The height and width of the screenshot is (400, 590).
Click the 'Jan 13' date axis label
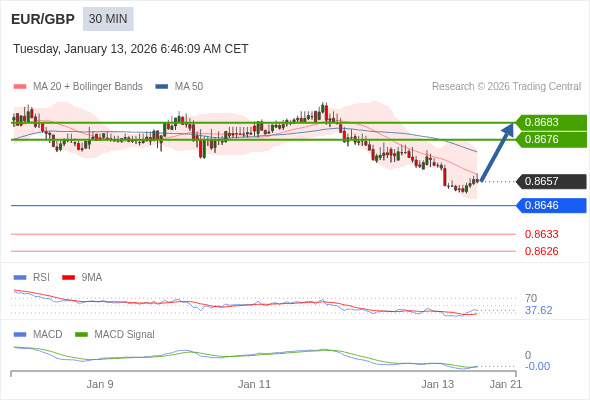click(438, 384)
